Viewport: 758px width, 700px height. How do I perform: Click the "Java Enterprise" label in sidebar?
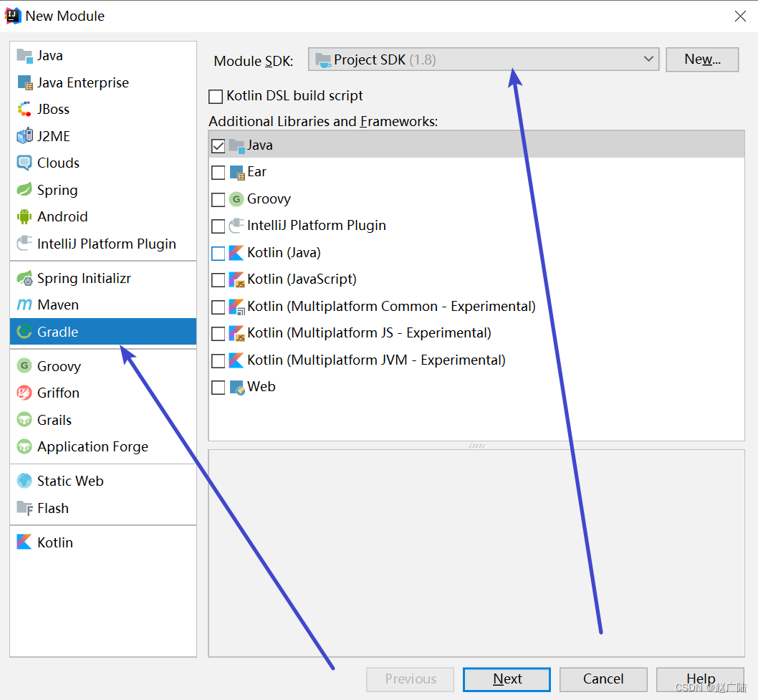82,82
